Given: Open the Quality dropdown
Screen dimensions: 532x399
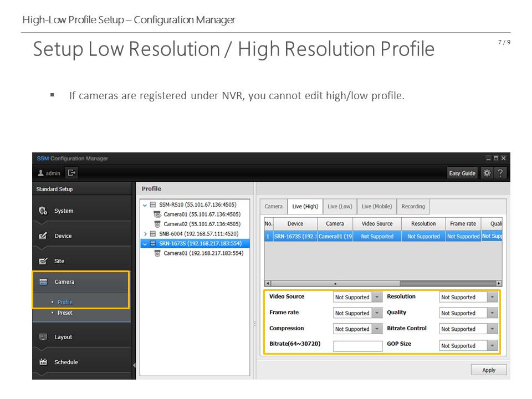Looking at the screenshot, I should click(x=492, y=313).
